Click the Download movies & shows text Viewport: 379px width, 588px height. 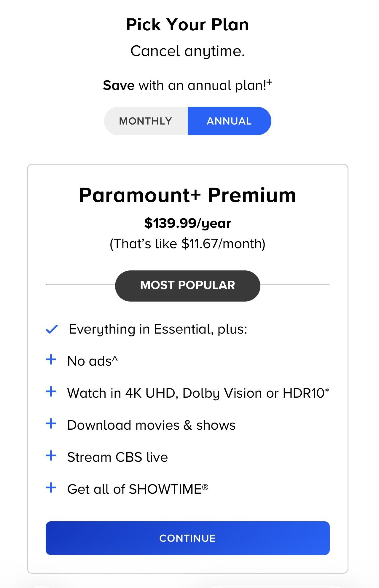151,425
